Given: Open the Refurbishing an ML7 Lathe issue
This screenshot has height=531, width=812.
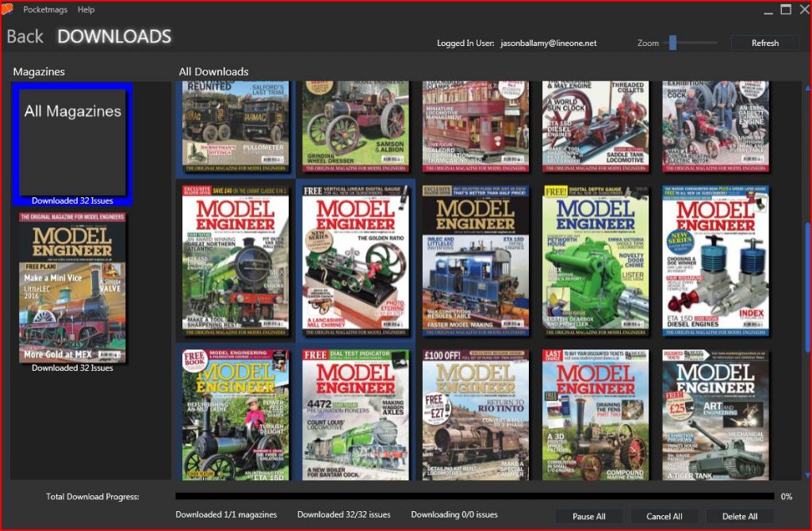Looking at the screenshot, I should (x=236, y=414).
